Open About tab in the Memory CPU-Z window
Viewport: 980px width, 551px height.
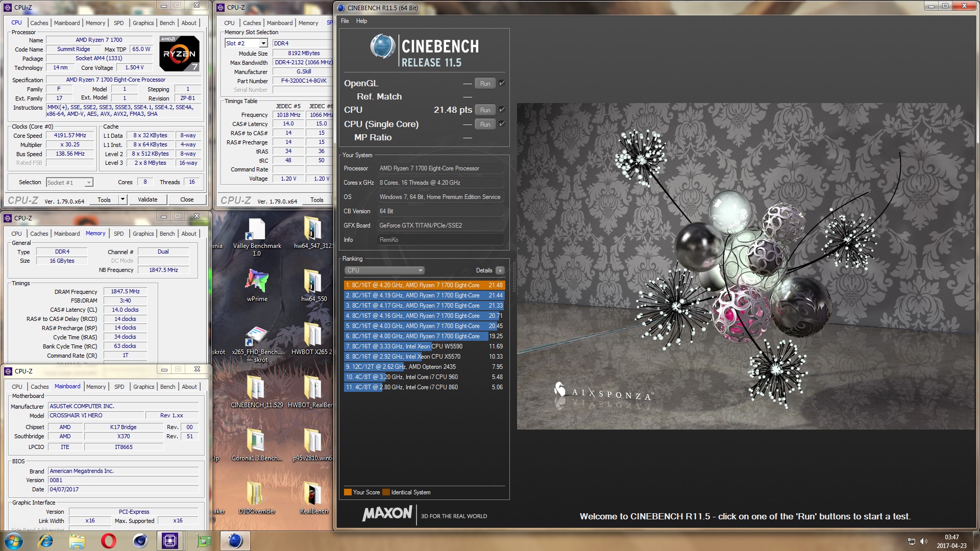click(x=189, y=234)
